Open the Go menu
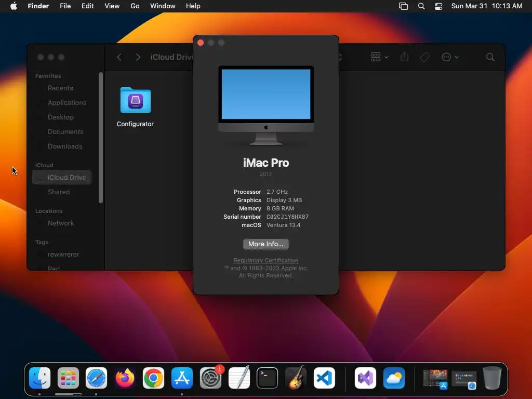 point(135,6)
